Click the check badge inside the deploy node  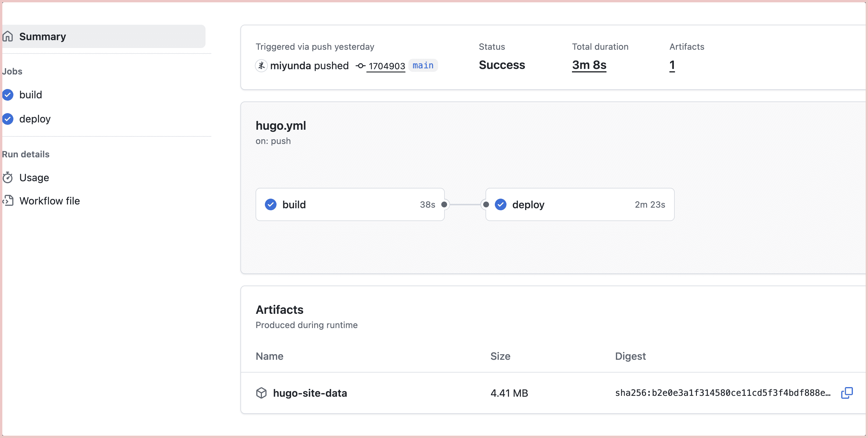tap(500, 204)
